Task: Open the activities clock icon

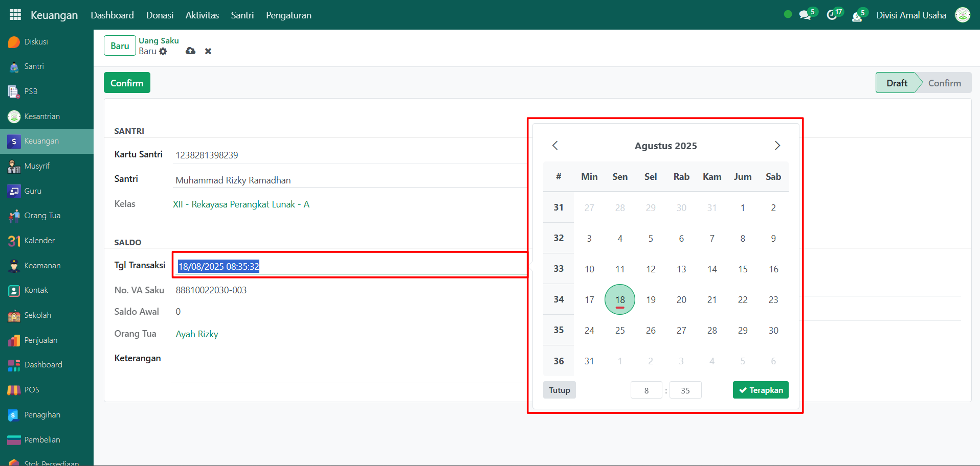Action: pos(832,15)
